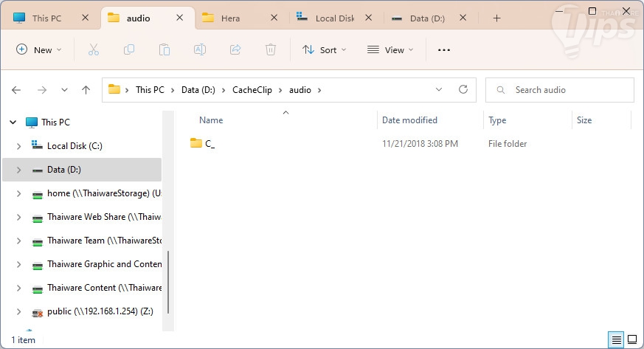Viewport: 644px width, 349px height.
Task: Add a new tab with plus
Action: (x=496, y=18)
